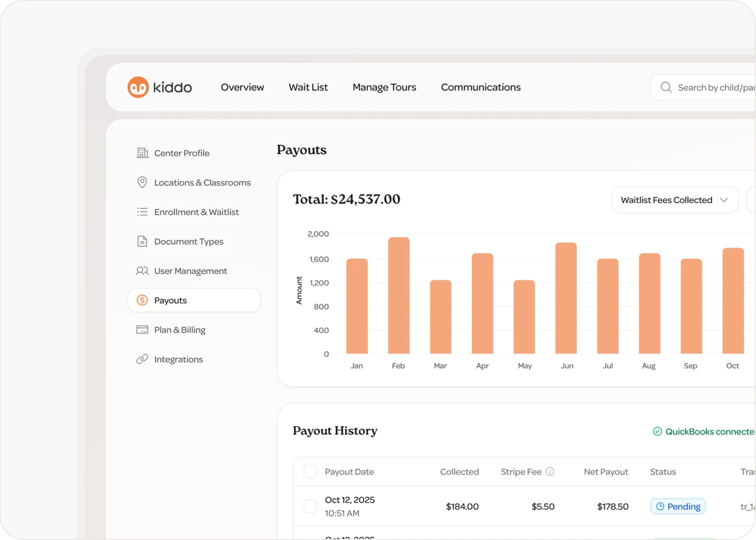Open the Waitlist Fees Collected dropdown
The image size is (756, 540).
[675, 200]
